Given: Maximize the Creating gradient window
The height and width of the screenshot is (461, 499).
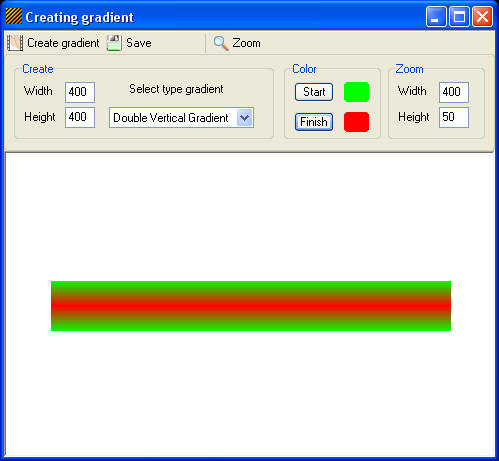Looking at the screenshot, I should [459, 16].
